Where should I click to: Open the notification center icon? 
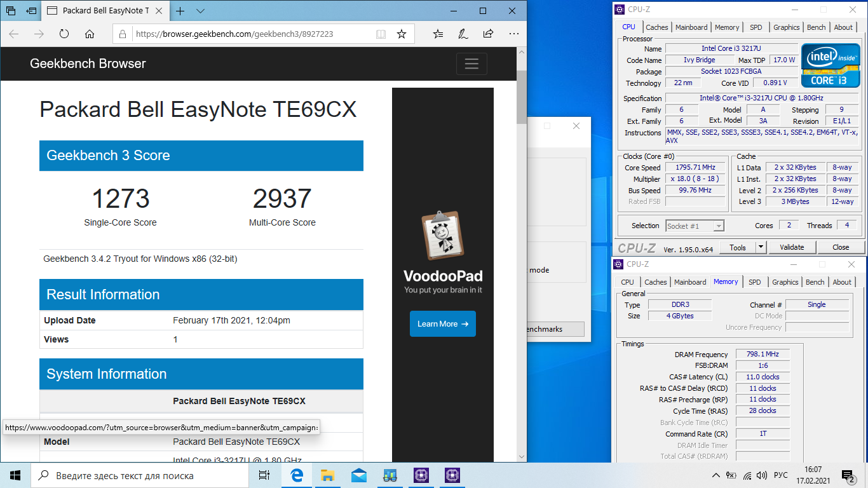tap(848, 475)
